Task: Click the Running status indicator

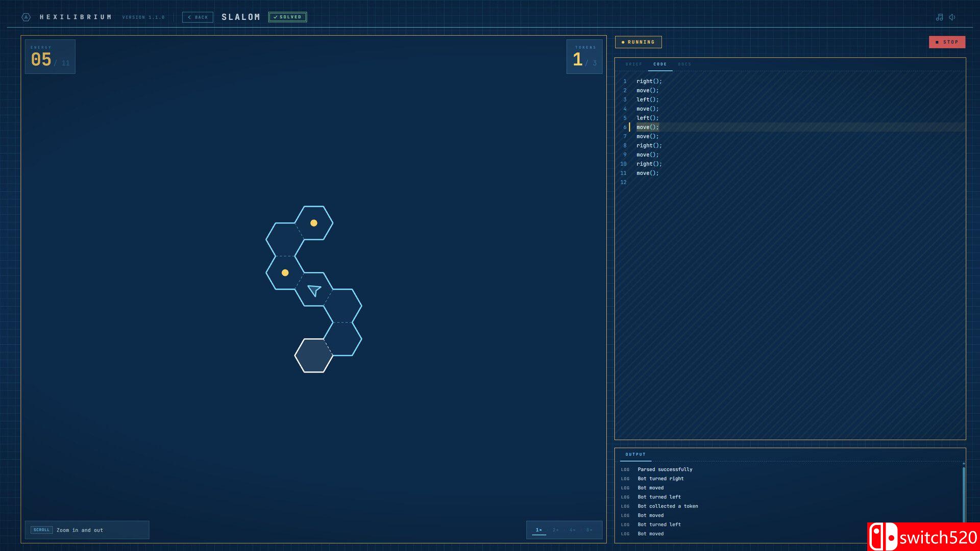Action: pos(638,42)
